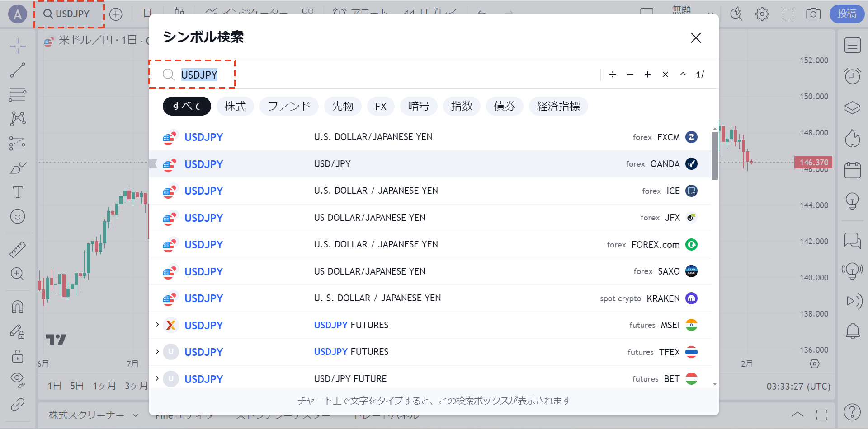Open the emoji icons tool
Viewport: 868px width, 429px height.
click(x=18, y=217)
